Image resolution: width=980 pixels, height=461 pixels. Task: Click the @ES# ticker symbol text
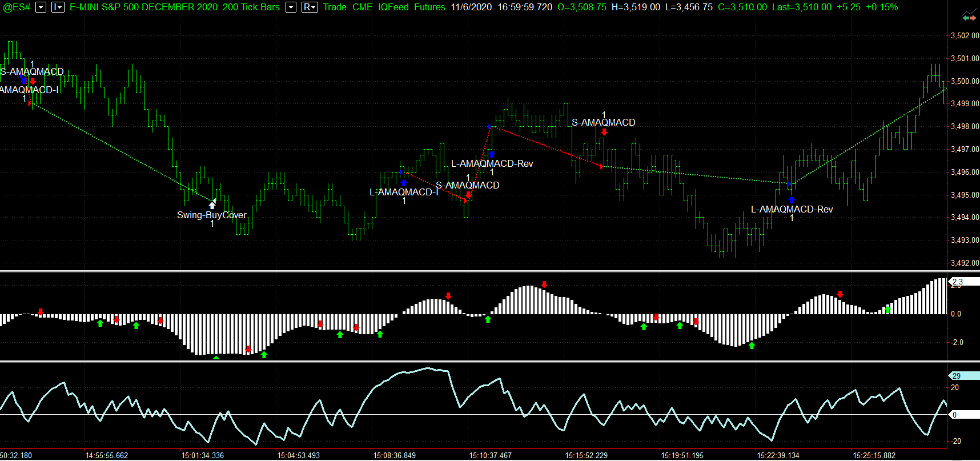click(x=17, y=7)
